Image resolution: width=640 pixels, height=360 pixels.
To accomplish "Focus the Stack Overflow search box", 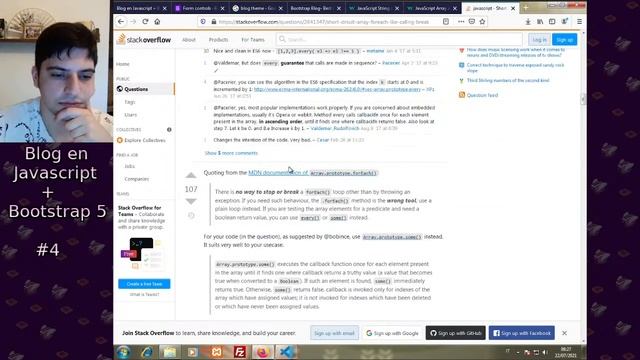I will pos(399,40).
